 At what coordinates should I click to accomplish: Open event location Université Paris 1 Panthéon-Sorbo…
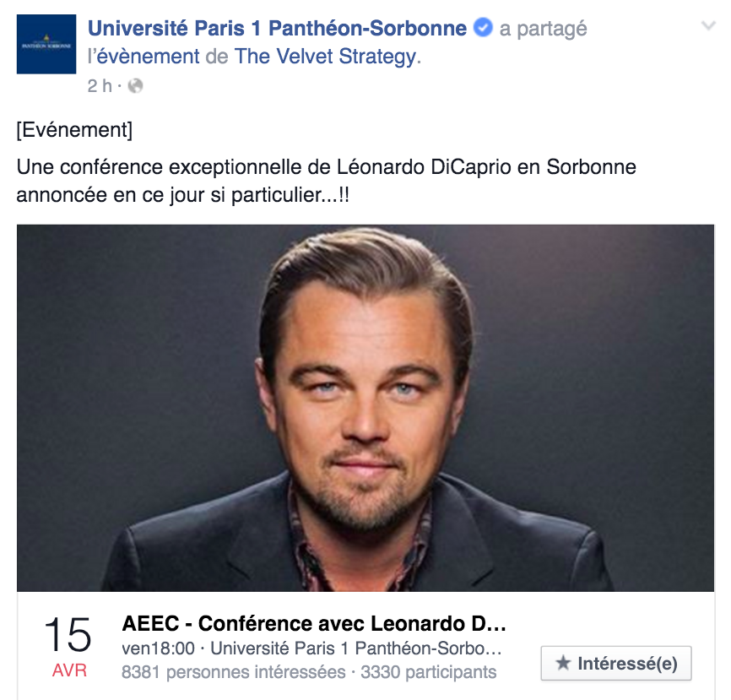click(355, 648)
